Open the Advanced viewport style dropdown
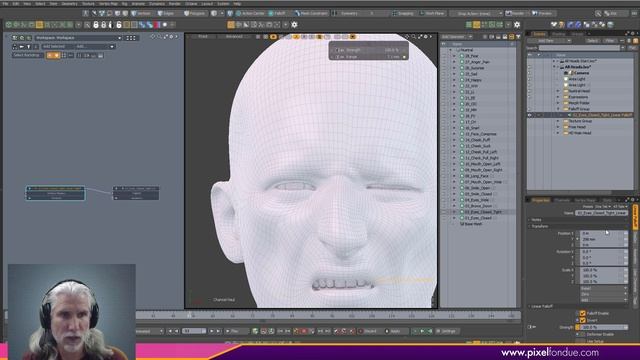The image size is (640, 360). [x=234, y=37]
